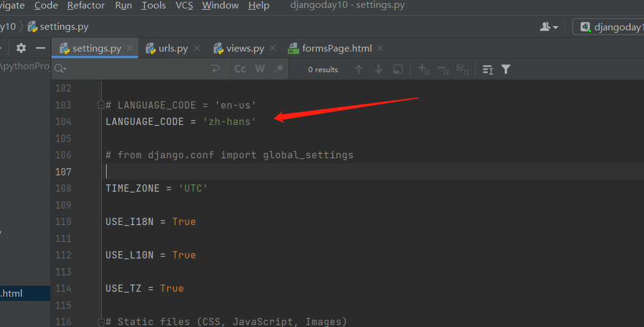Open the Help menu
Screen dimensions: 644x327
point(259,5)
